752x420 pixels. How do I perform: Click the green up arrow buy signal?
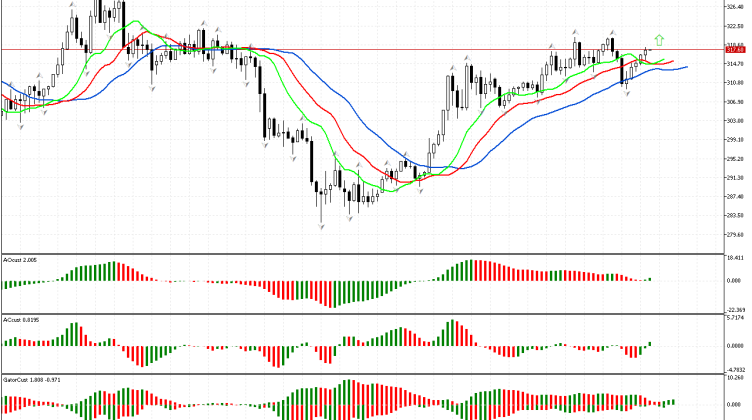click(x=659, y=40)
